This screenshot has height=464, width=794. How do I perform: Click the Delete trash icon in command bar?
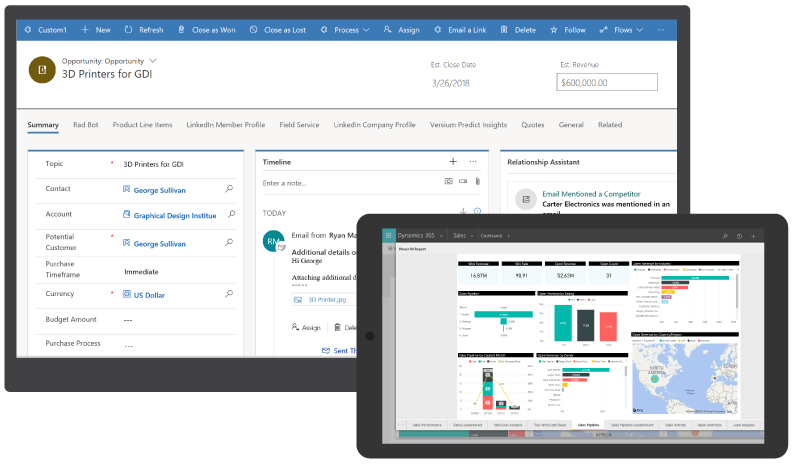click(504, 30)
